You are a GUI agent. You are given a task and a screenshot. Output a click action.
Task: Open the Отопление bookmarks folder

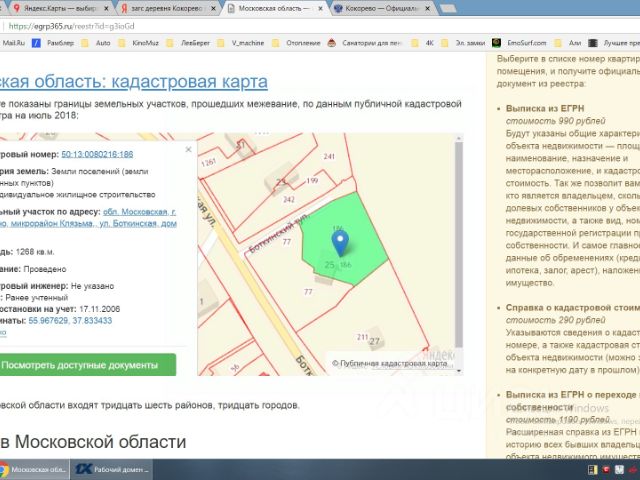[x=297, y=43]
